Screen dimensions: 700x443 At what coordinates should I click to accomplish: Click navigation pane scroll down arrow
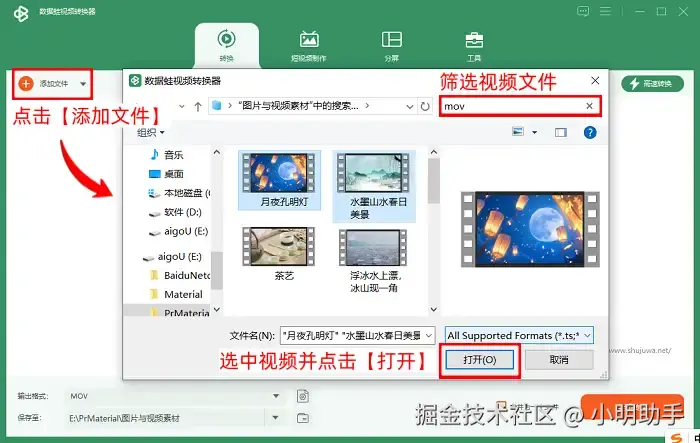[217, 309]
